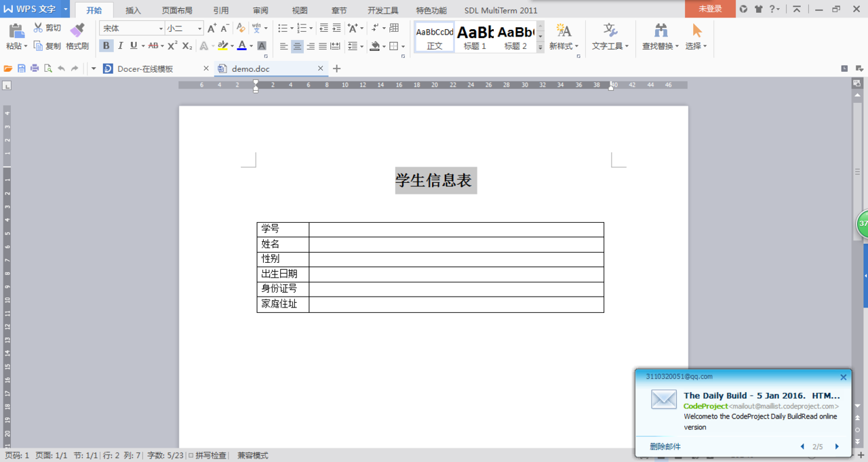Click the increase font size A+ icon
Image resolution: width=868 pixels, height=462 pixels.
coord(212,28)
